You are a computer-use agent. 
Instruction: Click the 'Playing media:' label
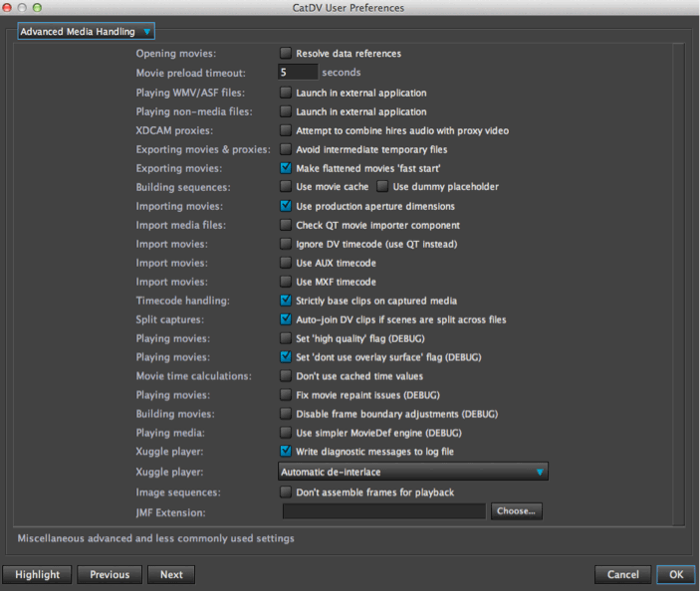tap(170, 433)
